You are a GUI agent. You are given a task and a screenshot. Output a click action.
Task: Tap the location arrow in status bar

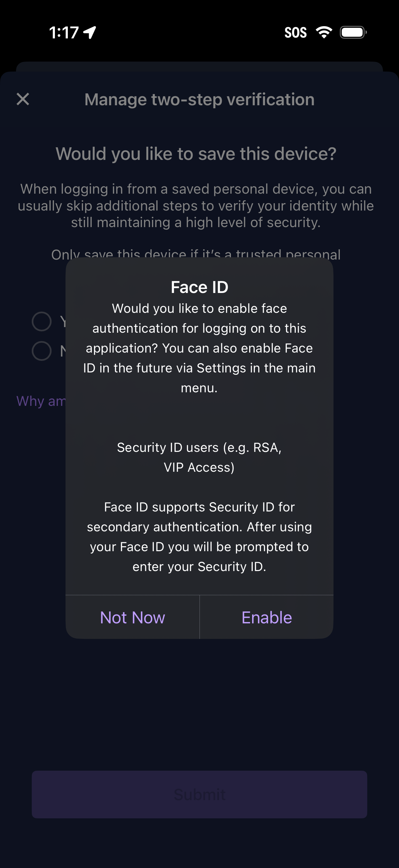pos(90,33)
